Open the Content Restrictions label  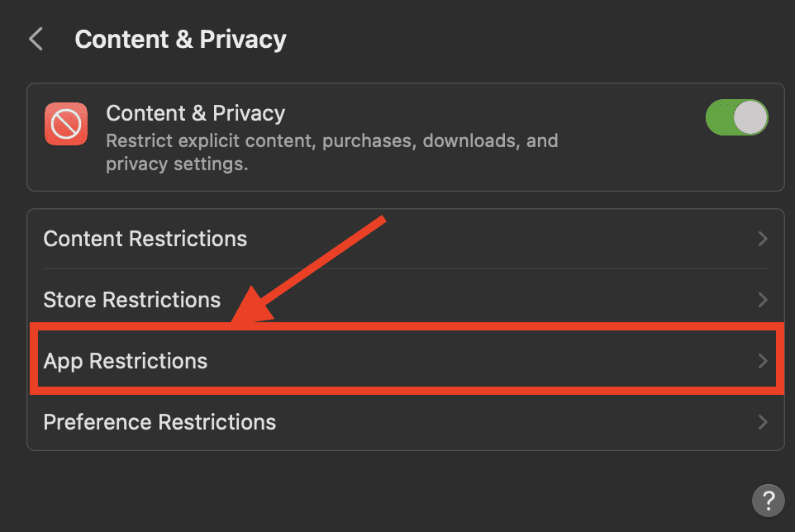[x=145, y=239]
